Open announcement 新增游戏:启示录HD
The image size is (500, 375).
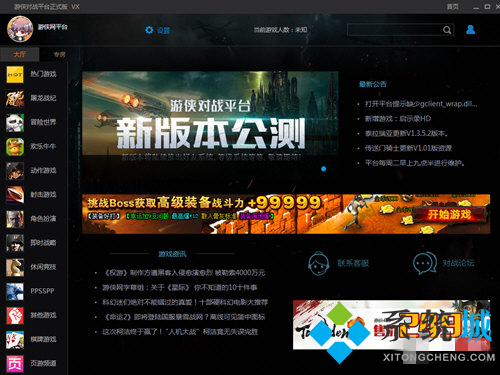click(x=398, y=119)
